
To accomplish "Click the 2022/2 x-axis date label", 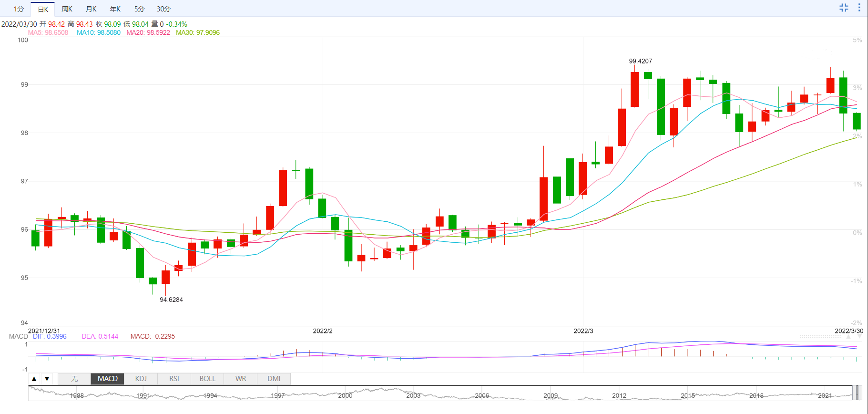I will pyautogui.click(x=323, y=331).
